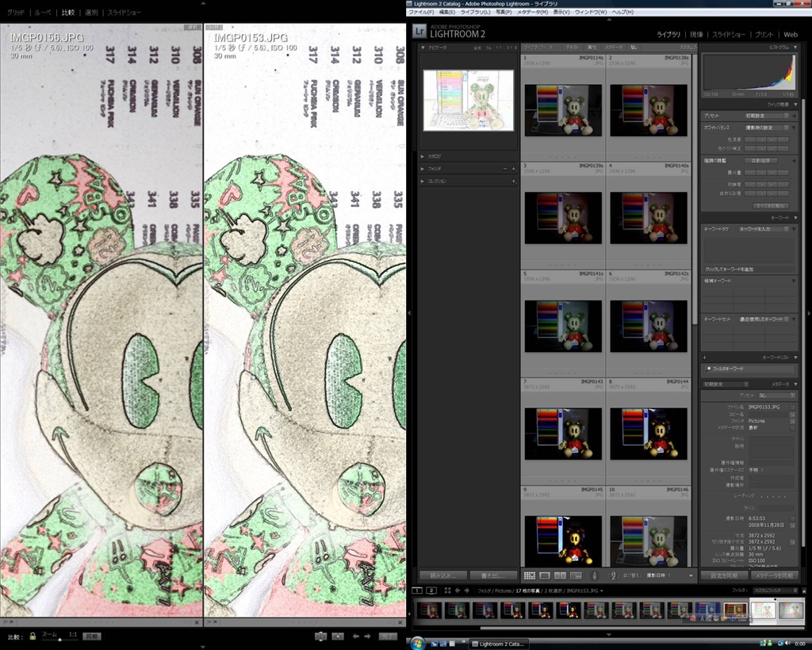This screenshot has width=812, height=650.
Task: Add a new collection with plus icon
Action: point(514,182)
